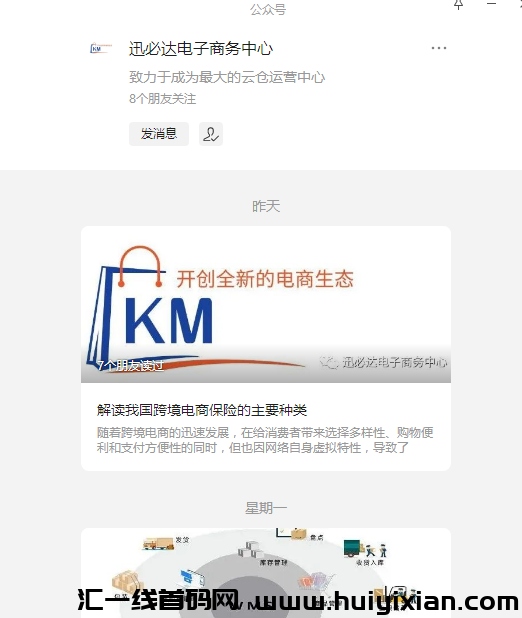
Task: Click the 发货 truck icon in the diagram
Action: pyautogui.click(x=158, y=544)
